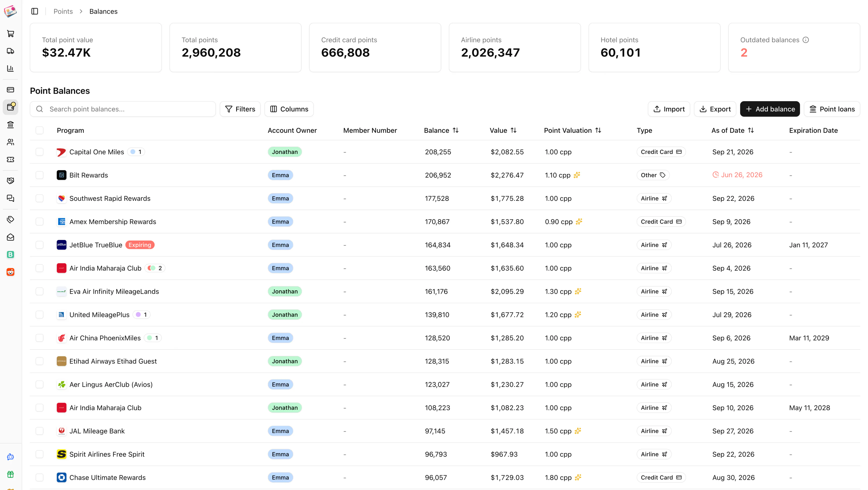Open the Filters dropdown
This screenshot has width=868, height=490.
point(240,109)
